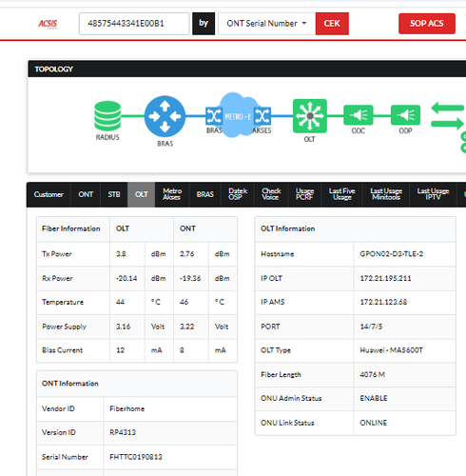Click the red CEK button
Screen dimensions: 466x476
click(x=332, y=24)
